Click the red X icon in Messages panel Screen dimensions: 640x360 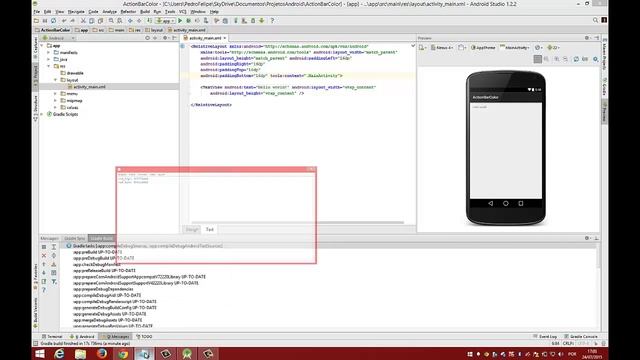pyautogui.click(x=44, y=256)
